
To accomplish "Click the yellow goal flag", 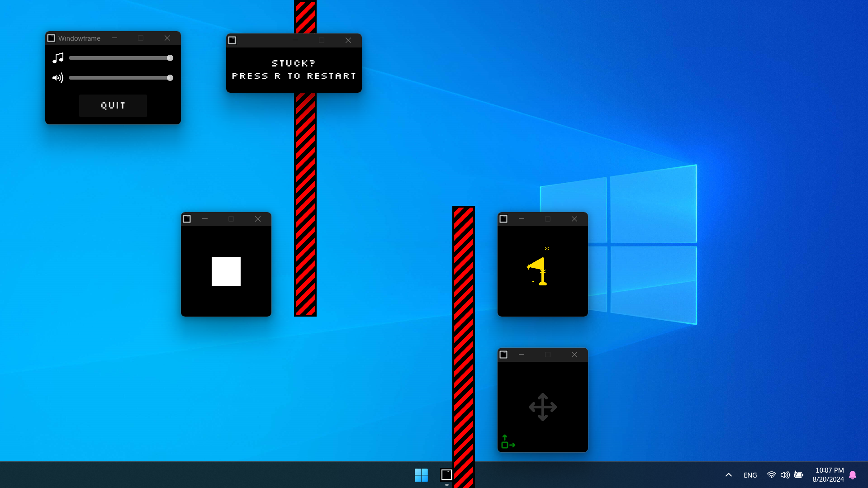I will click(x=539, y=270).
